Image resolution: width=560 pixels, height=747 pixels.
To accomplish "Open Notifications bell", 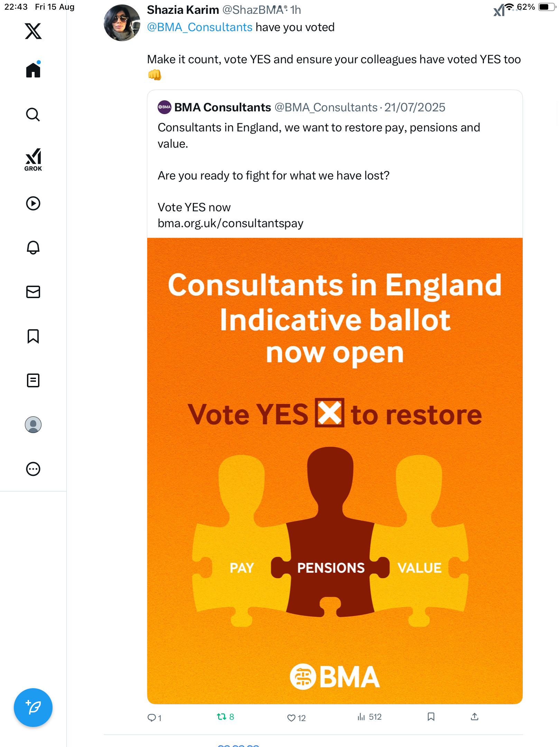I will pyautogui.click(x=33, y=248).
